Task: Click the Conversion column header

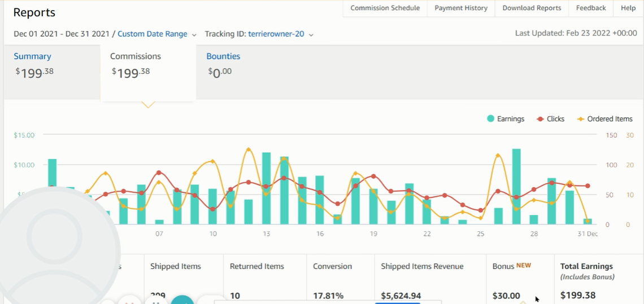Action: [332, 266]
